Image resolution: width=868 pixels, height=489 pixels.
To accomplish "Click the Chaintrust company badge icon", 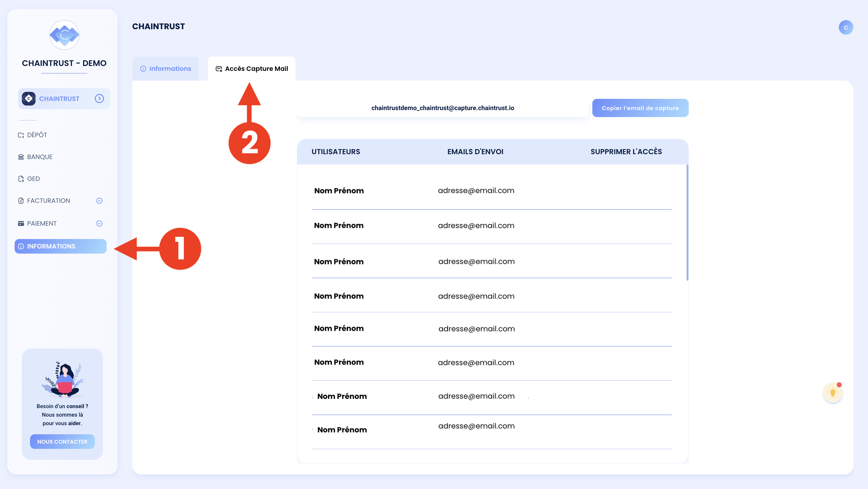I will click(29, 99).
